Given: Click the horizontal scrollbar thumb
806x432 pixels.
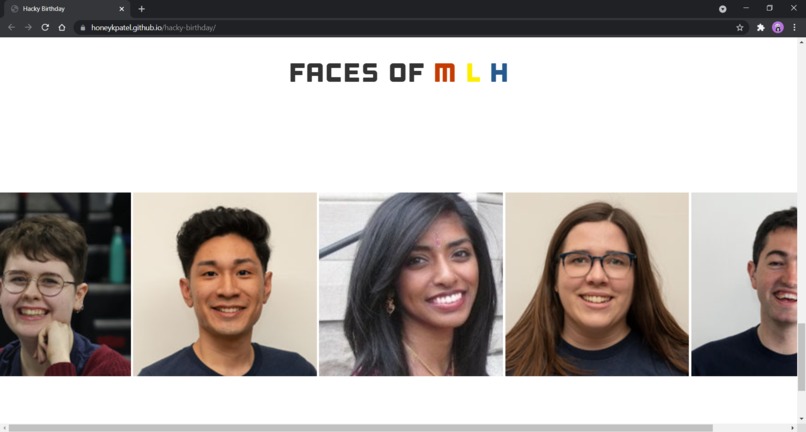Looking at the screenshot, I should tap(360, 428).
